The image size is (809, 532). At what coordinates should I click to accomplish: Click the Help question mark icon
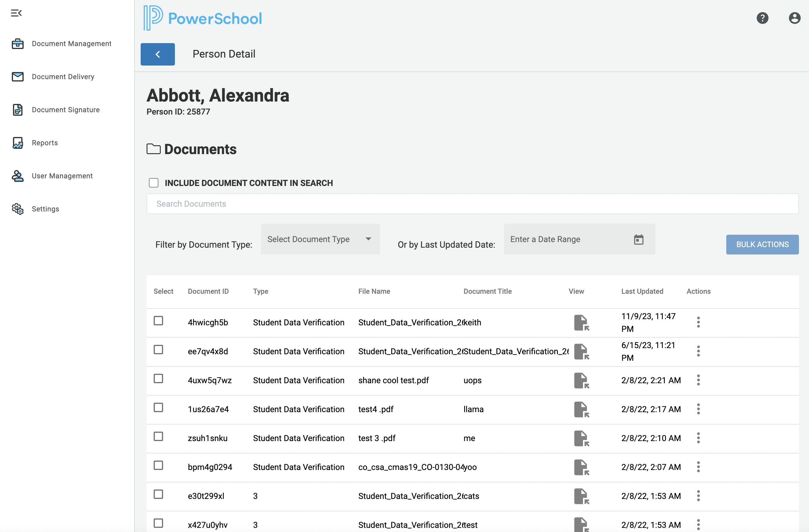pos(763,18)
